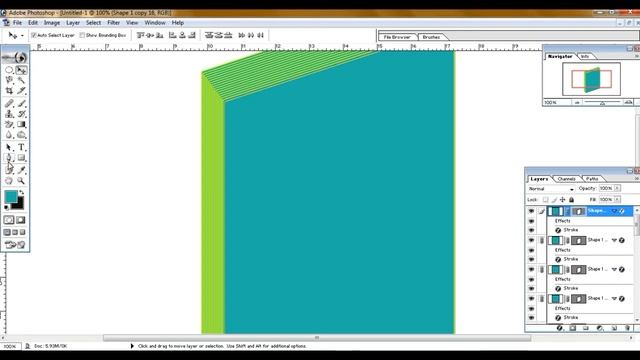This screenshot has height=360, width=640.
Task: Switch to Quick Mask mode
Action: click(x=20, y=220)
